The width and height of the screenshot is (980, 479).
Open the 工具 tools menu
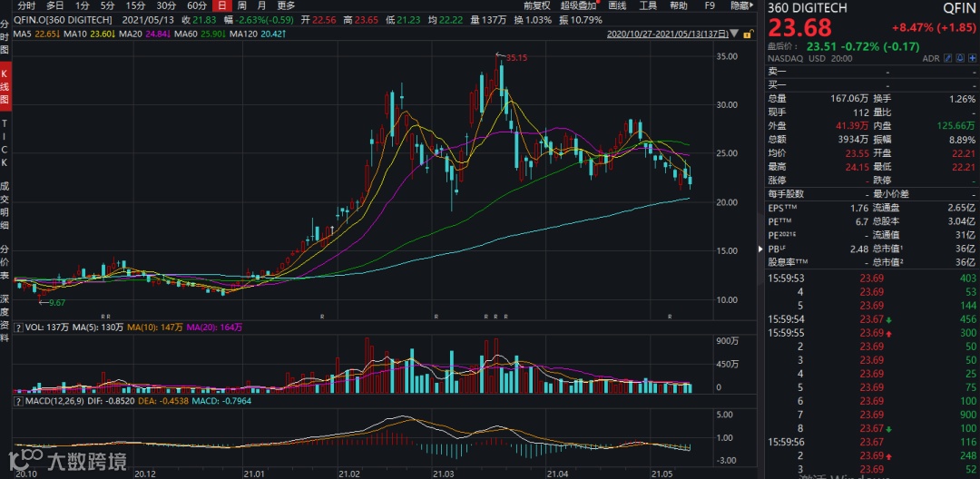(648, 6)
